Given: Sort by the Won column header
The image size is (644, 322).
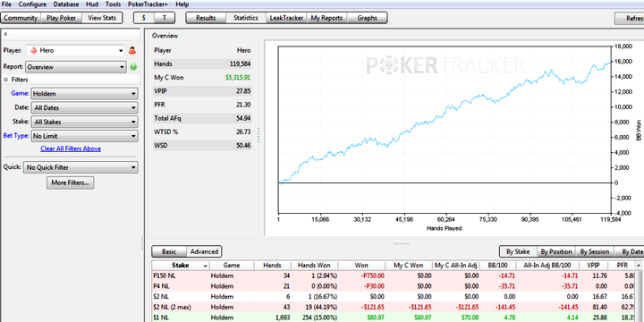Looking at the screenshot, I should tap(361, 266).
